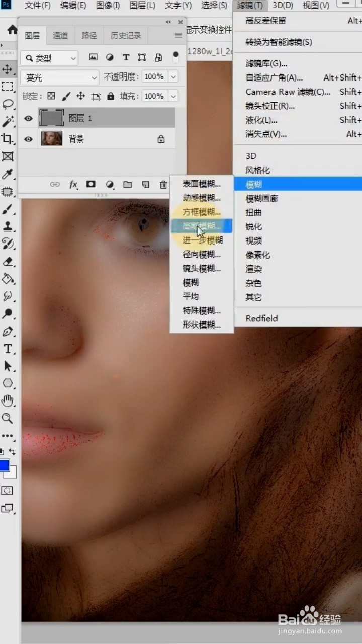This screenshot has width=362, height=644.
Task: Select the Hand tool
Action: [x=7, y=401]
